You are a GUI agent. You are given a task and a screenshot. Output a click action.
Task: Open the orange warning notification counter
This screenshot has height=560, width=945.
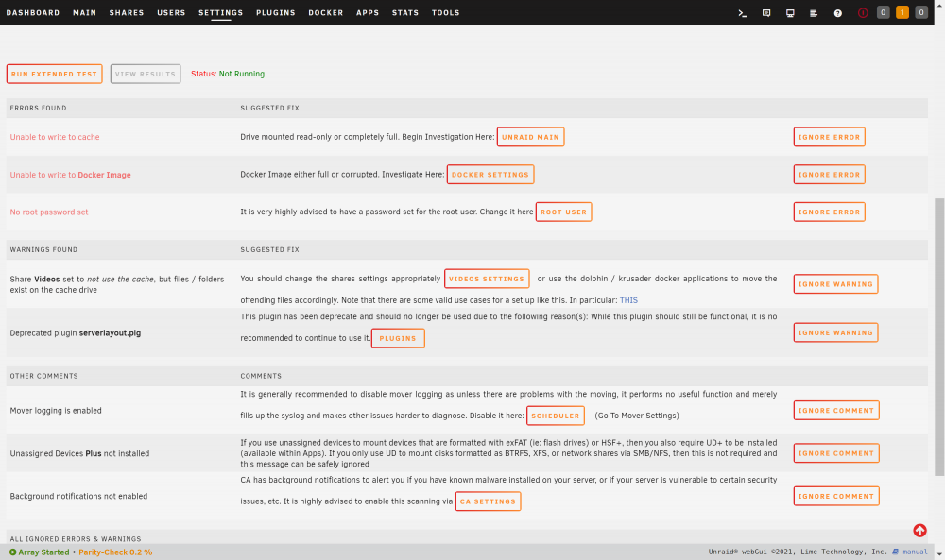[902, 12]
